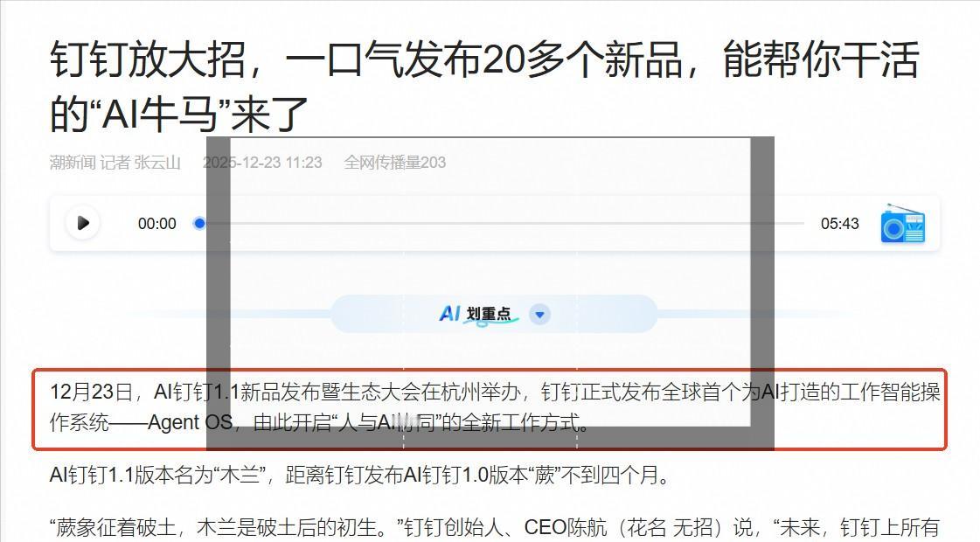Click the audio progress track

[501, 223]
